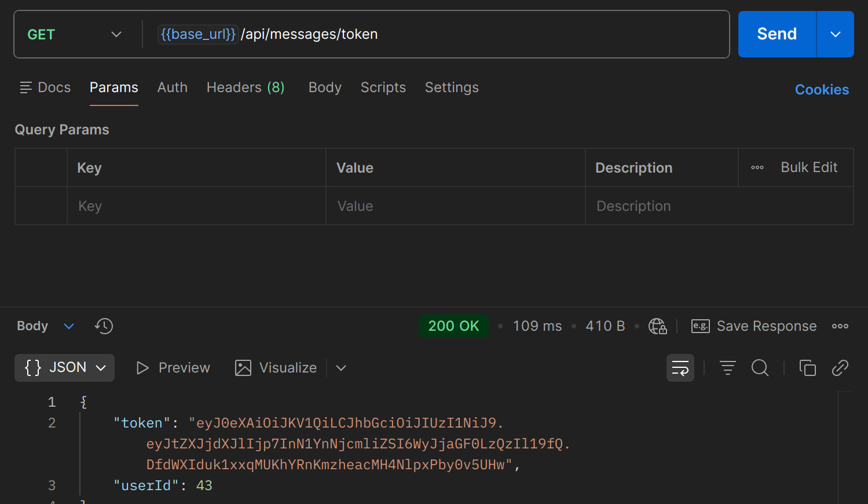The height and width of the screenshot is (504, 868).
Task: Click Save Response button
Action: pyautogui.click(x=754, y=326)
